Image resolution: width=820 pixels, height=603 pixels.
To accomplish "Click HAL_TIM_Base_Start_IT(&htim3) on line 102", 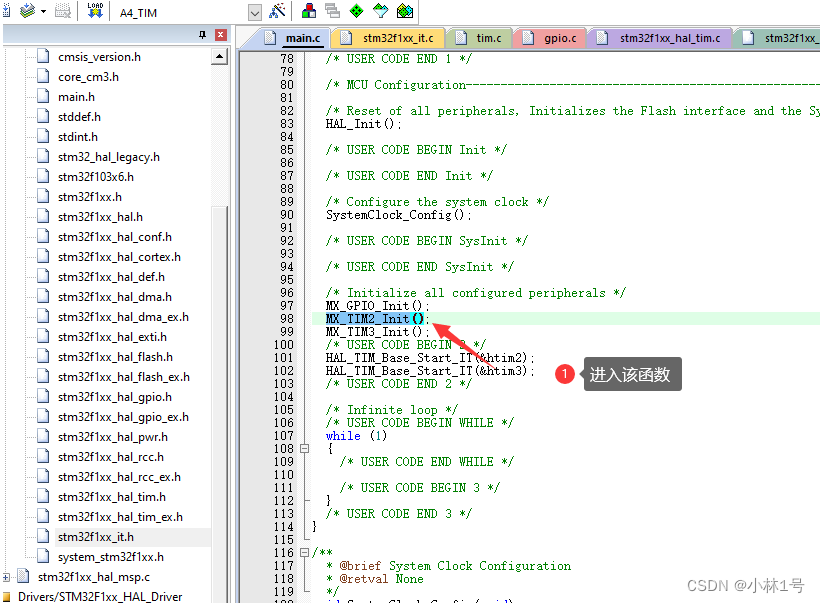I will click(430, 371).
